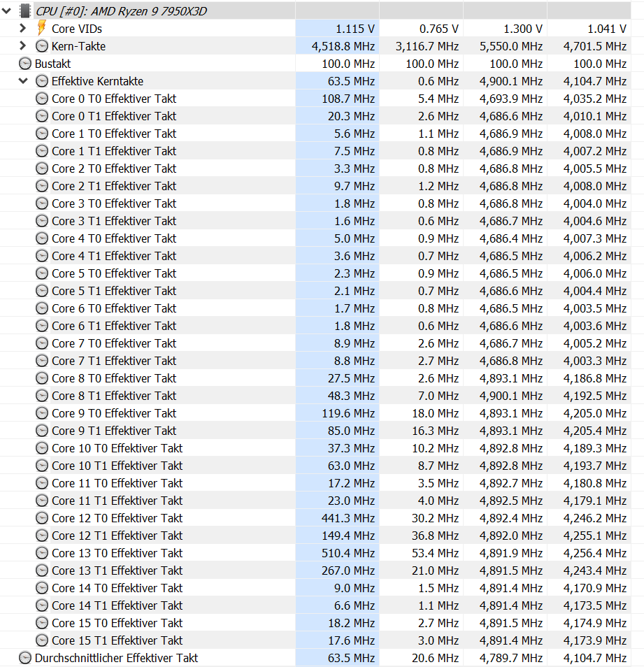Click the lightning bolt icon of Core VIDs

(x=42, y=28)
